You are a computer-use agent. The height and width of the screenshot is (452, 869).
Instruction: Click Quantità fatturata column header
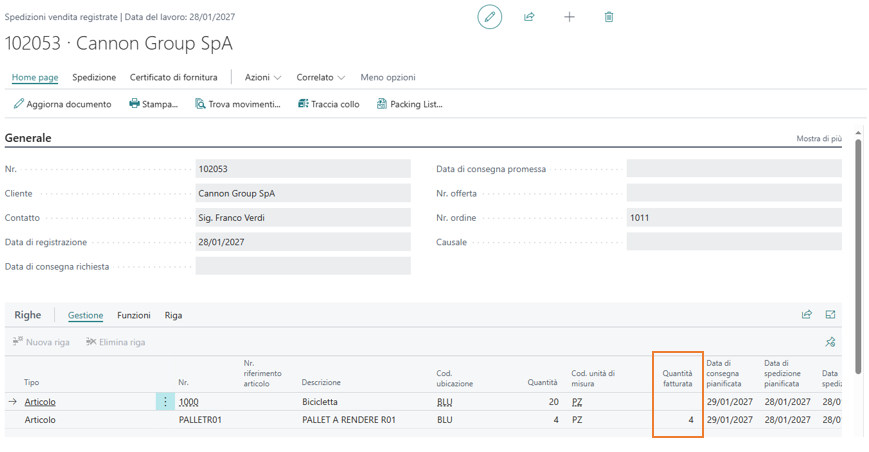[x=677, y=378]
